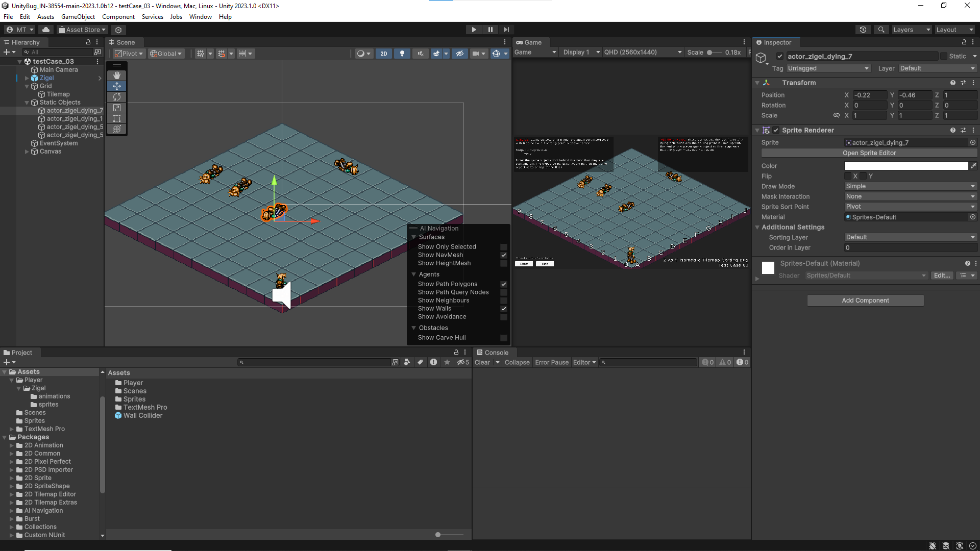Image resolution: width=980 pixels, height=551 pixels.
Task: Select the Hand view tool
Action: coord(117,76)
